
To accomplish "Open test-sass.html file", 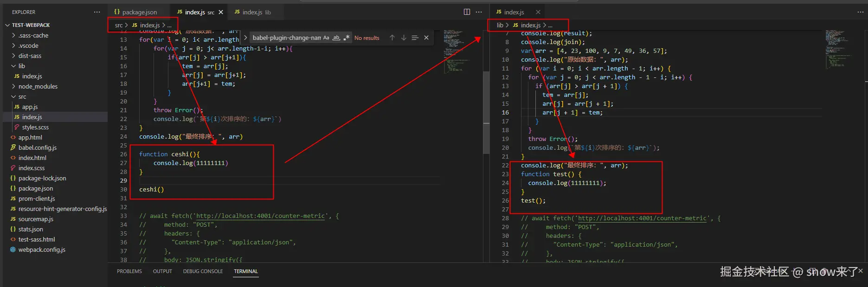I will (x=37, y=239).
